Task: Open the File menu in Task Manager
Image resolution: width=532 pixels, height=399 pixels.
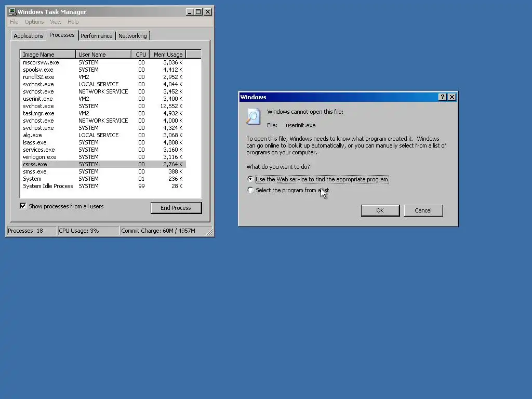Action: click(14, 22)
